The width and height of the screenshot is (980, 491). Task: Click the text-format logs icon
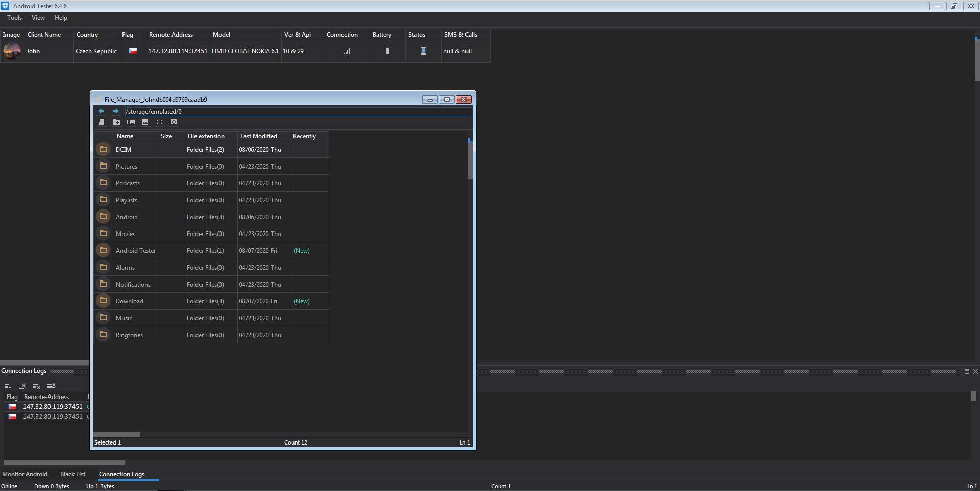tap(51, 386)
